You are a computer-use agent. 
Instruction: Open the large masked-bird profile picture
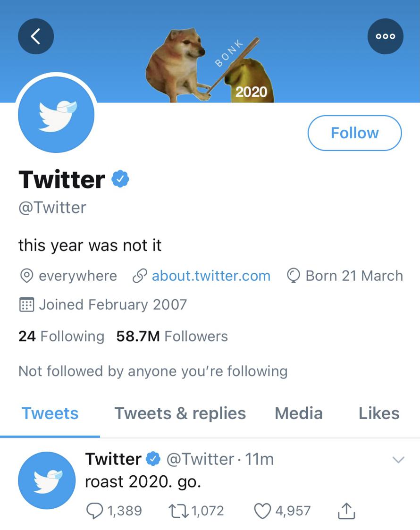[56, 115]
